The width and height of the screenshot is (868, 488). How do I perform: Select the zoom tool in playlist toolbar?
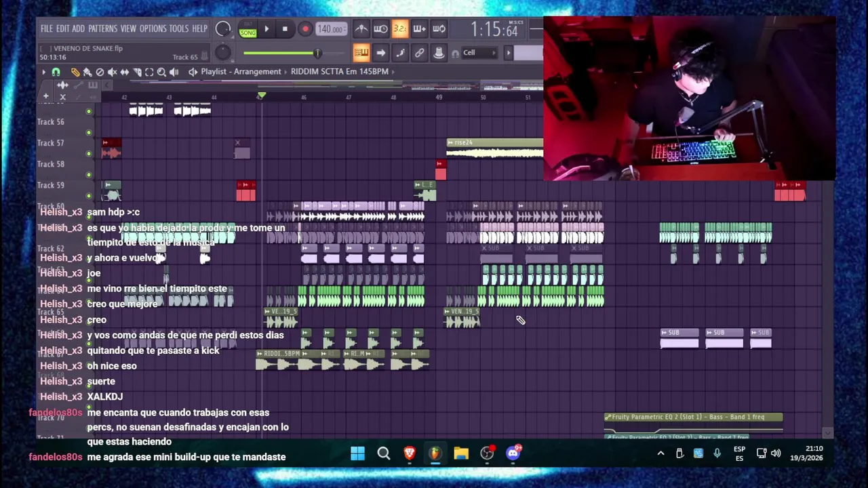161,72
